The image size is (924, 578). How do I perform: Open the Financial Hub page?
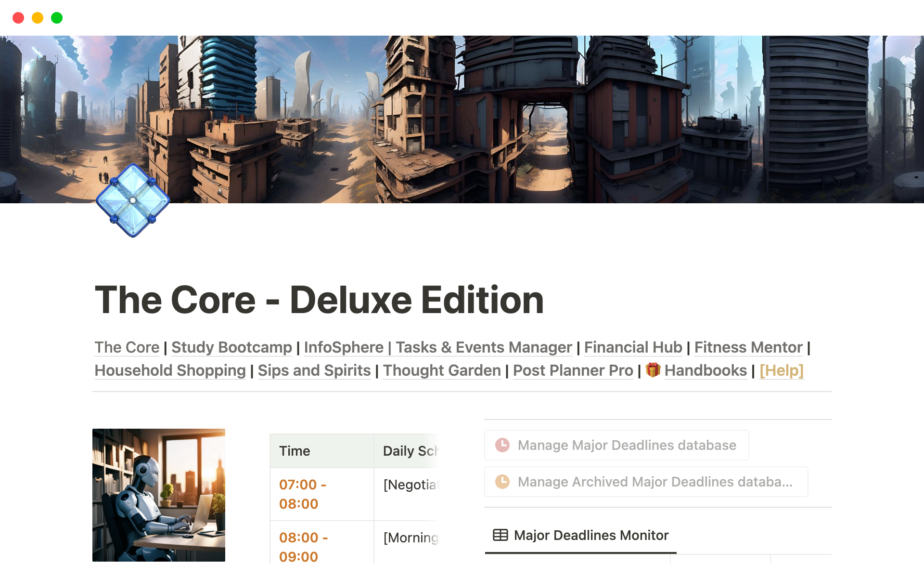(633, 347)
